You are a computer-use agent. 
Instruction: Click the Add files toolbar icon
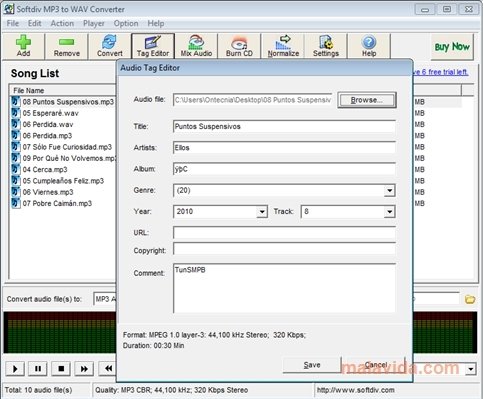[x=23, y=46]
